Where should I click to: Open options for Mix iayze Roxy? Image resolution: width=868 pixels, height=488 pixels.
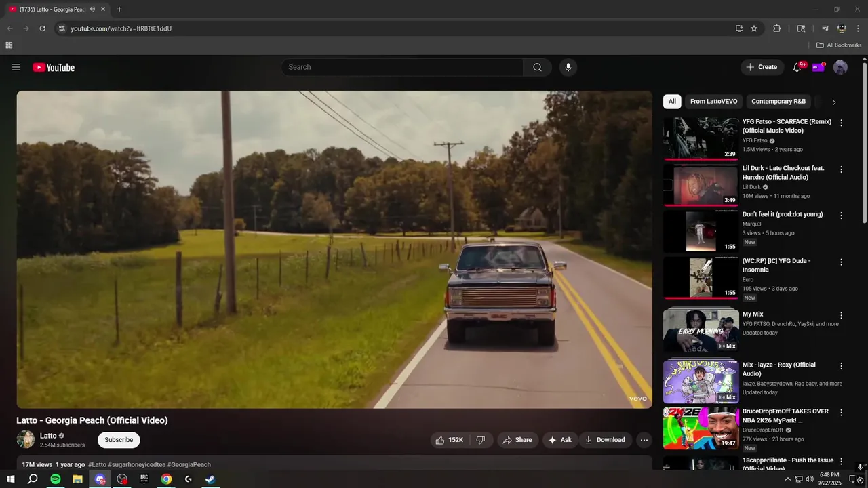pyautogui.click(x=842, y=366)
